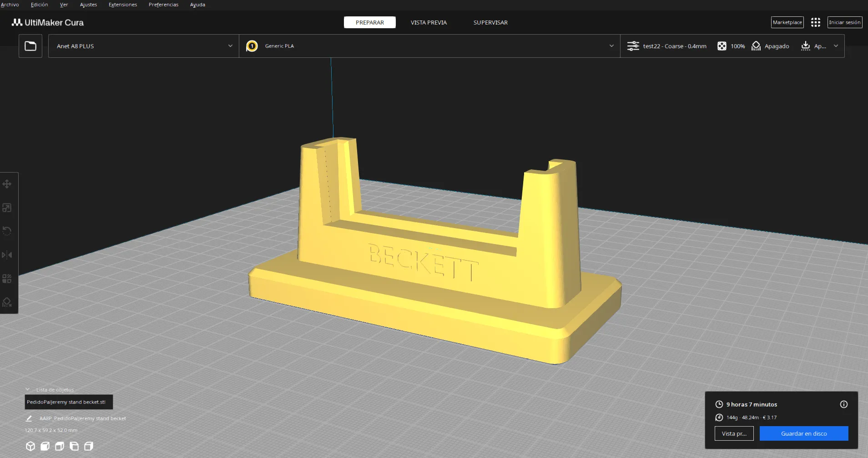The image size is (868, 458).
Task: Expand the Anet A8 PLUS printer dropdown
Action: click(x=230, y=46)
